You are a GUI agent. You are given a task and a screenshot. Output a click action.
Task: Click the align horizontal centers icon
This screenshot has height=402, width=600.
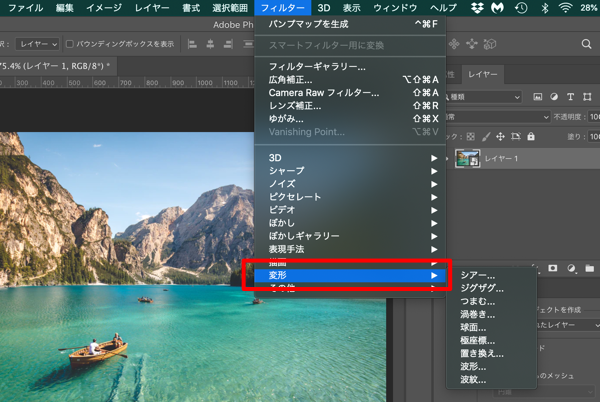210,44
